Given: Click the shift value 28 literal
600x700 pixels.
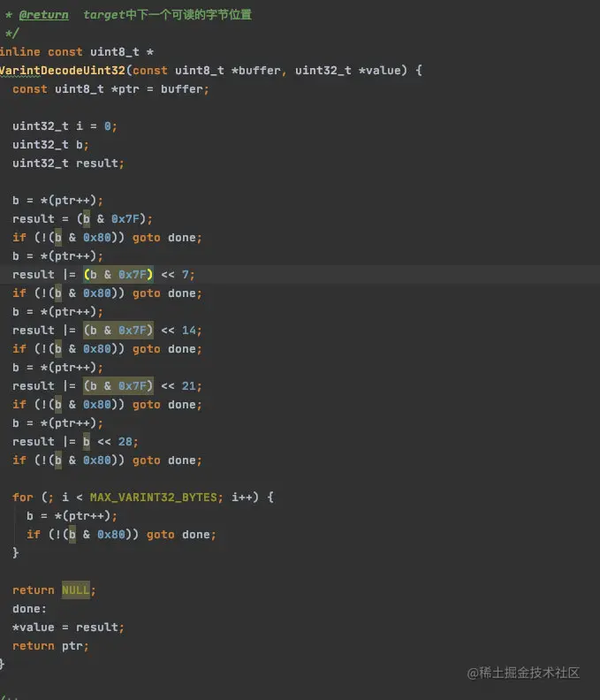Looking at the screenshot, I should (x=125, y=442).
